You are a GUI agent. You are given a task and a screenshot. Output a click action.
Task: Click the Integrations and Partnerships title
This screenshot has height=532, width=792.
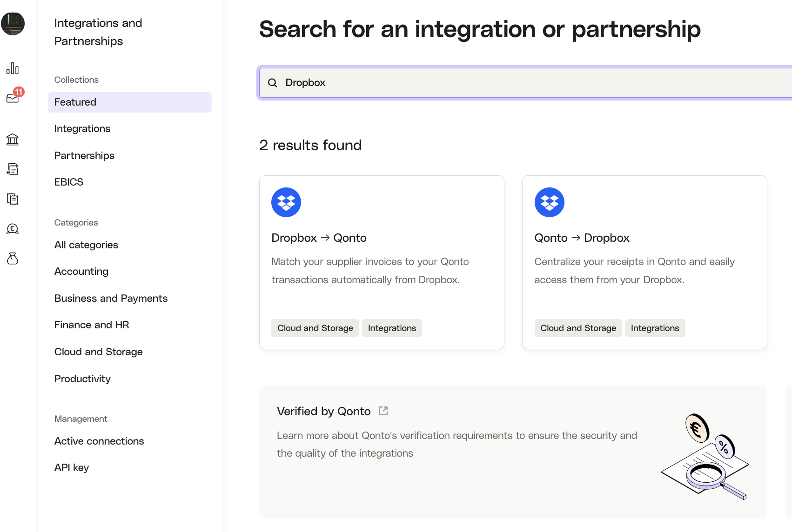click(98, 32)
